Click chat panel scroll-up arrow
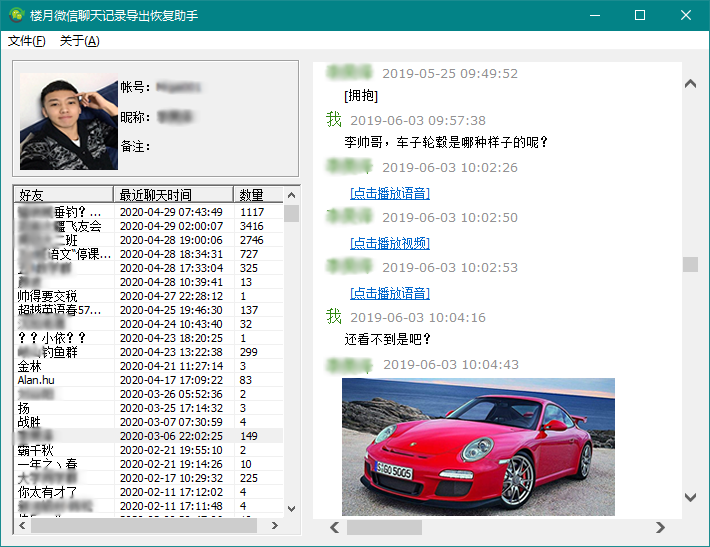Image resolution: width=710 pixels, height=547 pixels. coord(690,84)
